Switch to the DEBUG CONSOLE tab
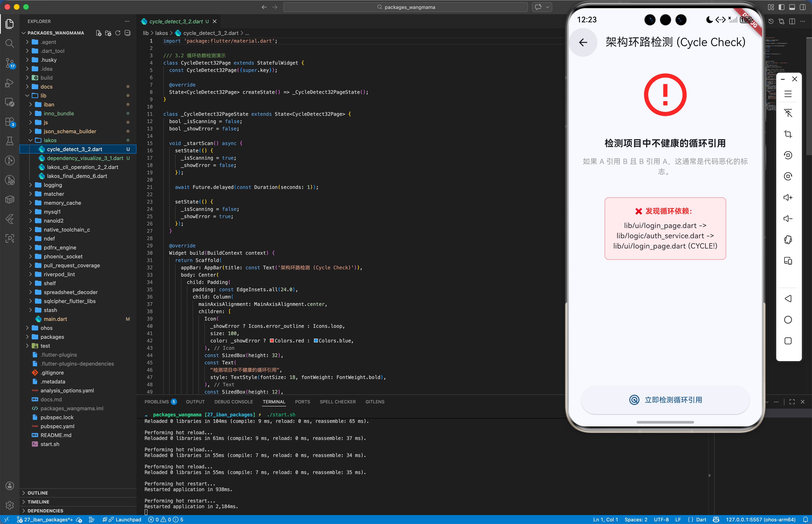The image size is (812, 524). tap(233, 402)
